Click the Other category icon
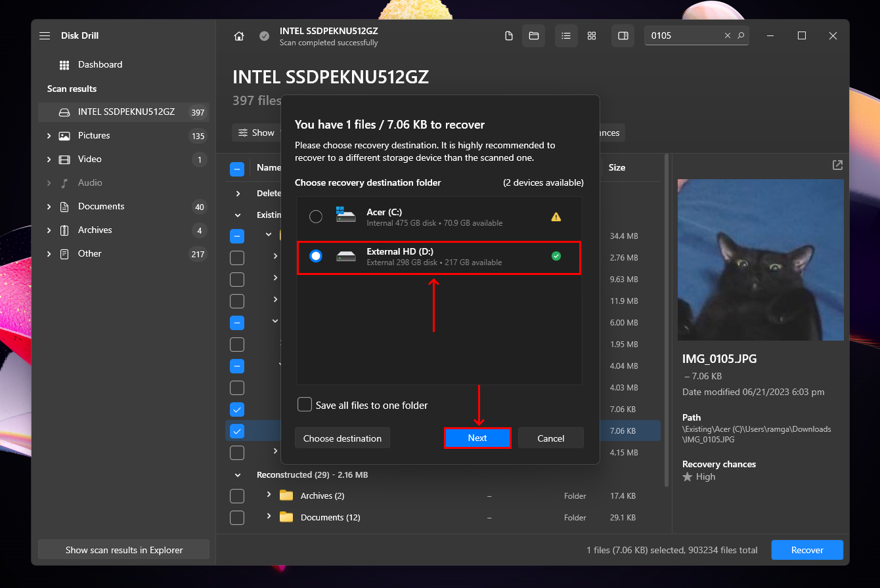This screenshot has width=880, height=588. (64, 254)
